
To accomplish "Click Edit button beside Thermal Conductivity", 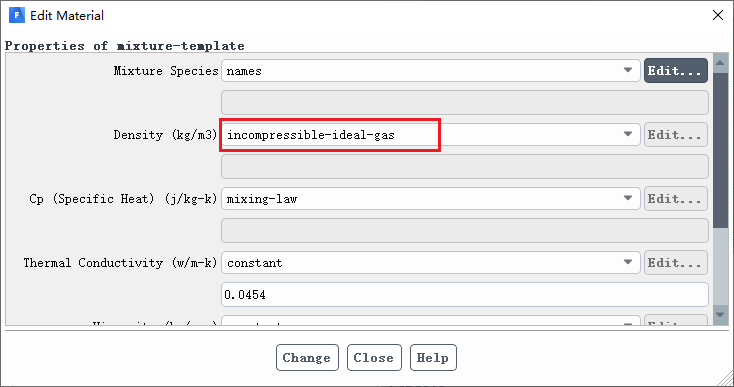I will click(x=675, y=263).
